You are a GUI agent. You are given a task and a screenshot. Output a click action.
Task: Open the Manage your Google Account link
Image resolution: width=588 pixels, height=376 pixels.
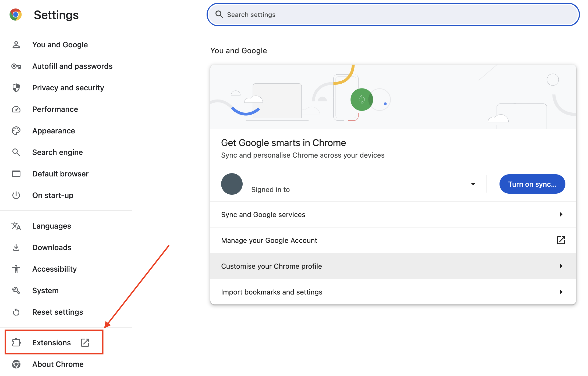tap(393, 240)
